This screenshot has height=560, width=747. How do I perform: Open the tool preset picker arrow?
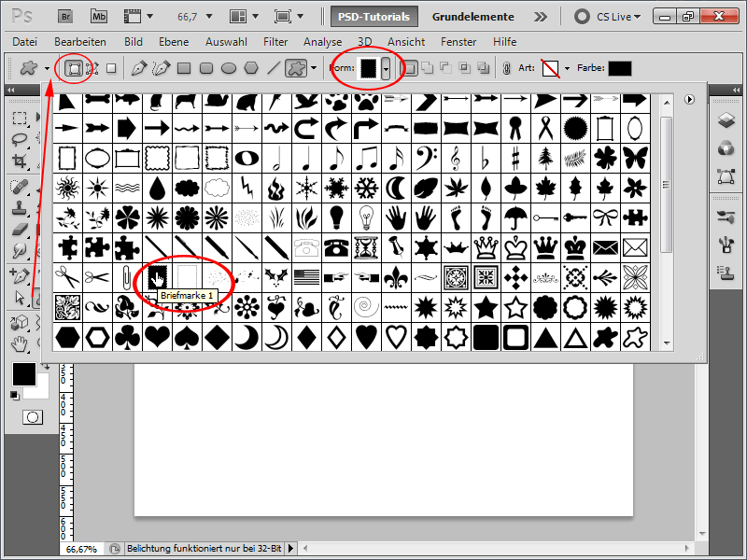47,68
